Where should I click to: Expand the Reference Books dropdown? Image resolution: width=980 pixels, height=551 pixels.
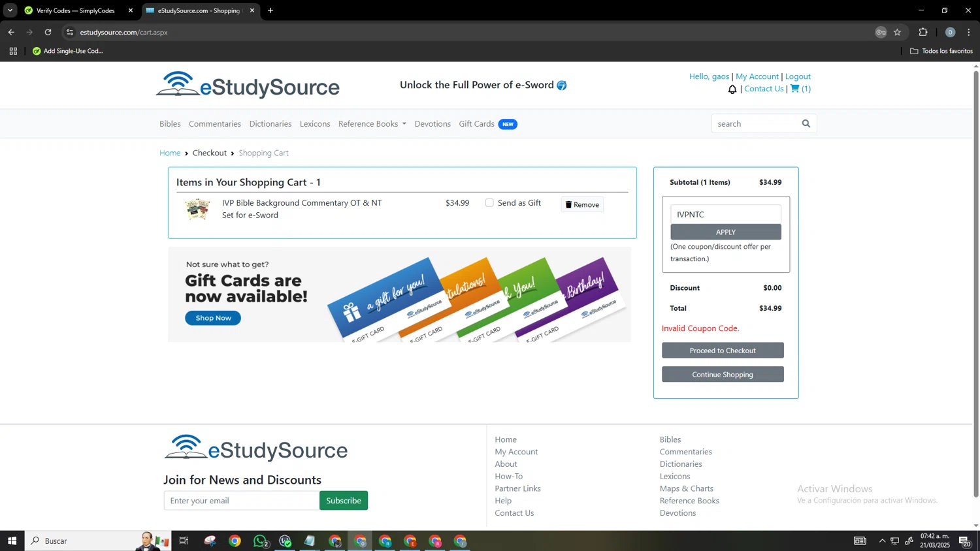pyautogui.click(x=372, y=124)
